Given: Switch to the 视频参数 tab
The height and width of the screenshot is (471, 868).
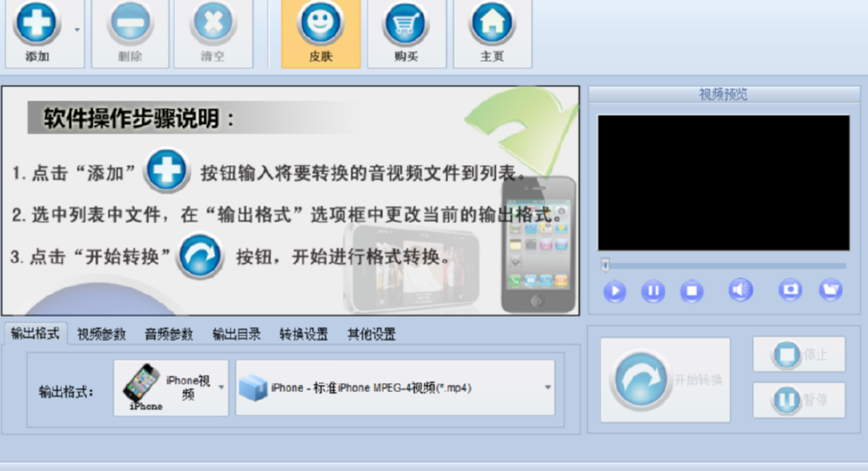Looking at the screenshot, I should 101,334.
